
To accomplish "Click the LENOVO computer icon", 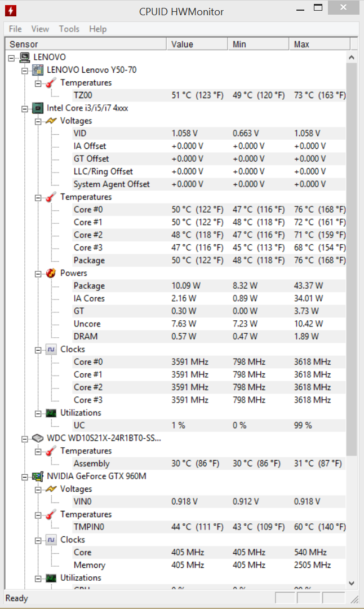I will [25, 57].
